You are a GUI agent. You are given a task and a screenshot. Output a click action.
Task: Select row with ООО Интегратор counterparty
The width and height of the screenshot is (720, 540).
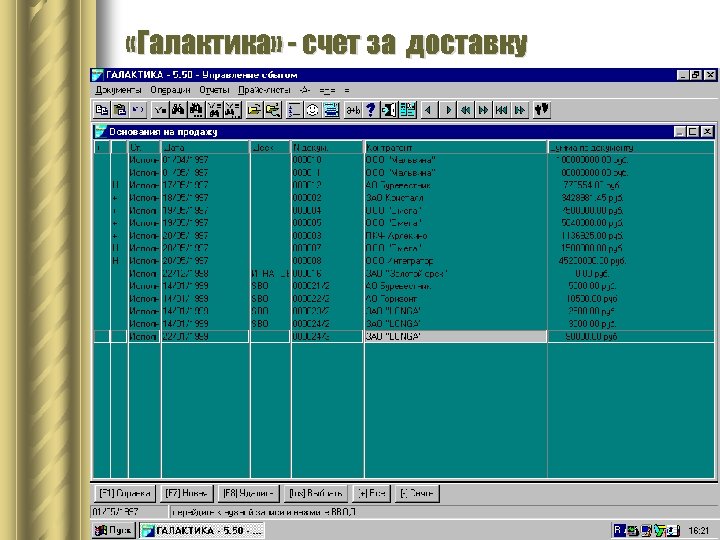tap(403, 261)
